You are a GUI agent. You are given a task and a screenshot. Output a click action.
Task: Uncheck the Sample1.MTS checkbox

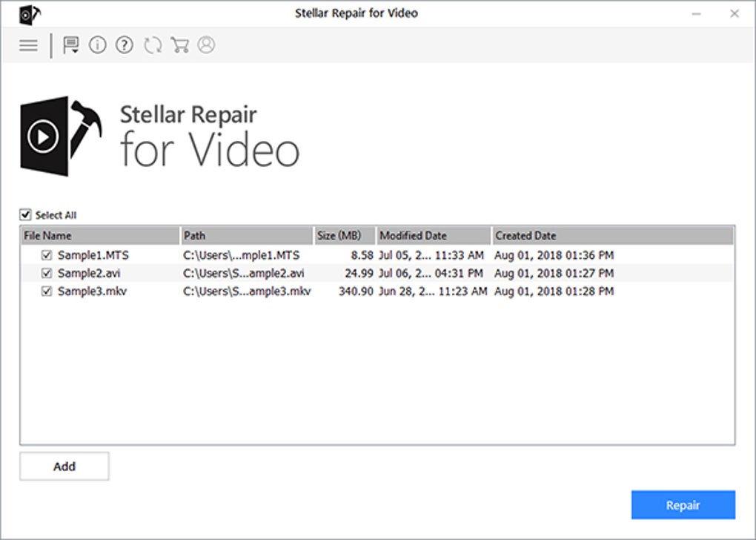[x=47, y=255]
